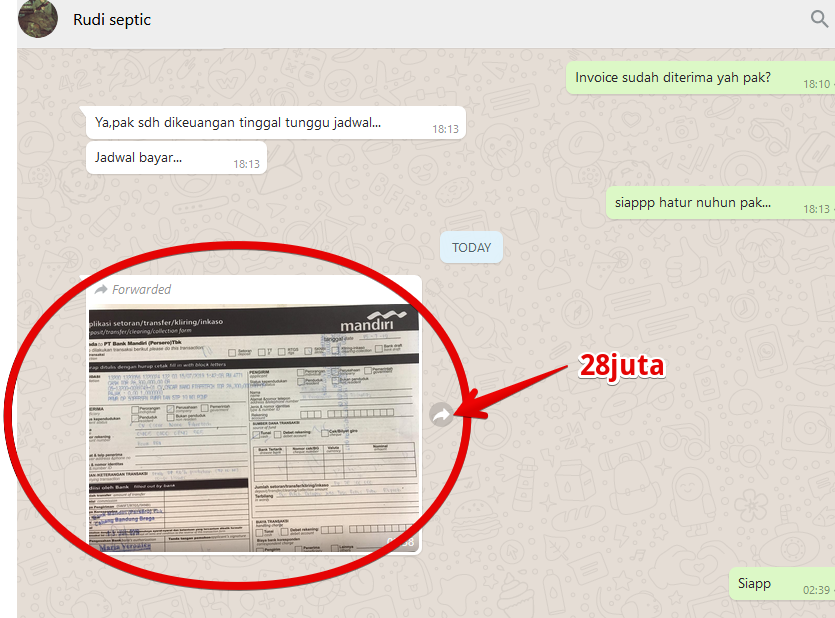Click the 02:39 timestamp on Siapp message
The image size is (835, 618).
point(816,590)
